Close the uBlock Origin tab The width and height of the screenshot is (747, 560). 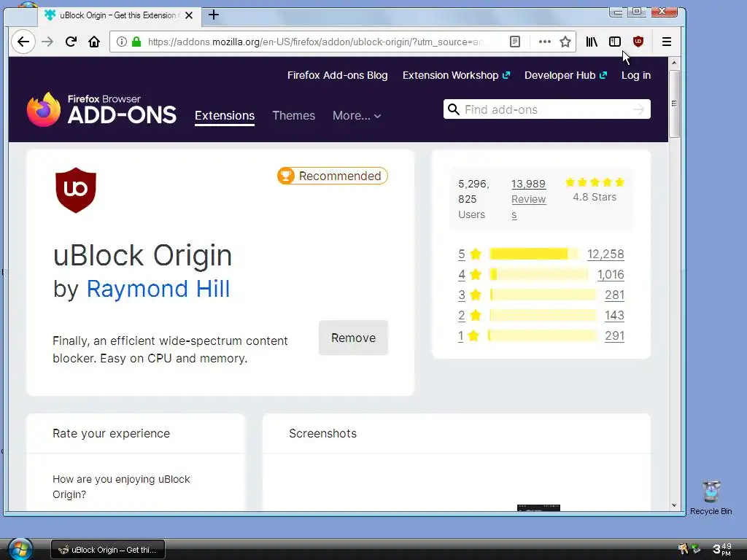(189, 15)
